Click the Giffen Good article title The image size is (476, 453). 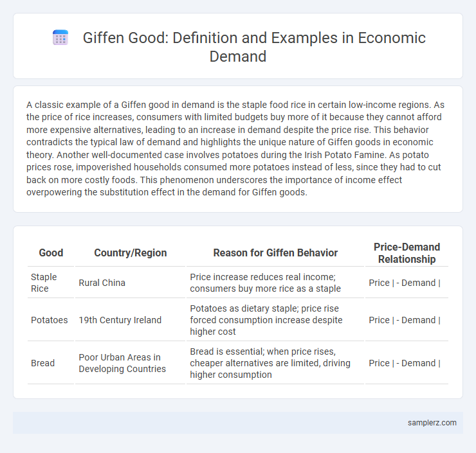pos(254,47)
